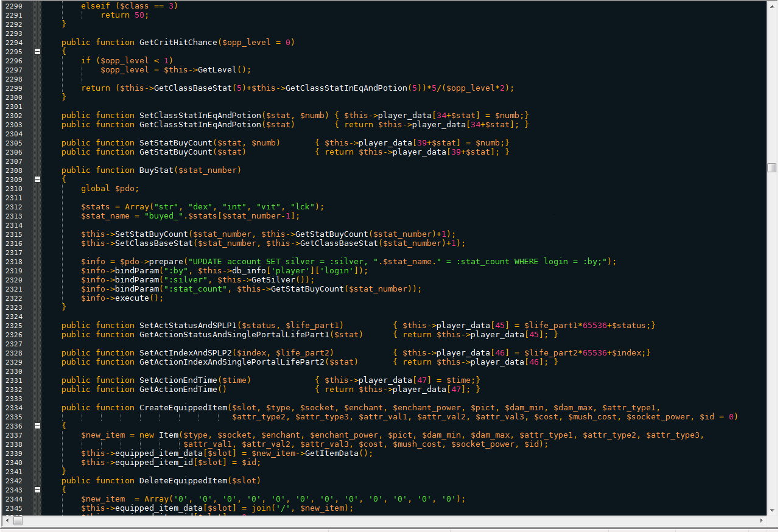
Task: Click the ":stat_count" bindParam string on line 2321
Action: pos(195,289)
